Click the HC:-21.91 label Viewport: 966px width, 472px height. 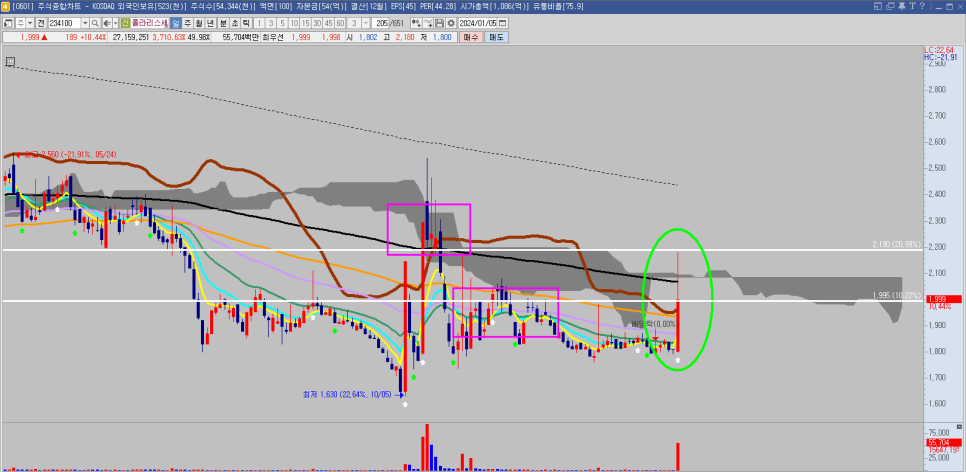click(941, 57)
